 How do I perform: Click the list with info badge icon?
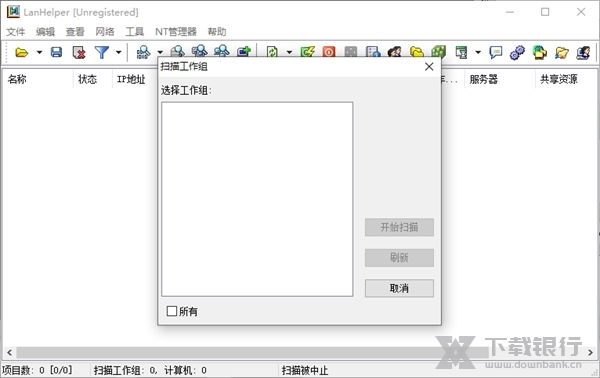[x=373, y=51]
